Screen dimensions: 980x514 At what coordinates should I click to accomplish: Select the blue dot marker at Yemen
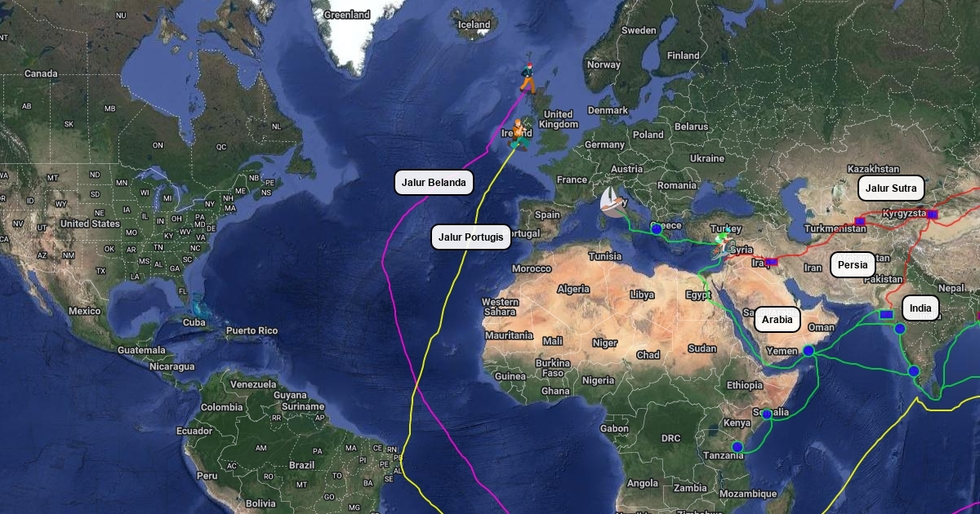pos(808,351)
